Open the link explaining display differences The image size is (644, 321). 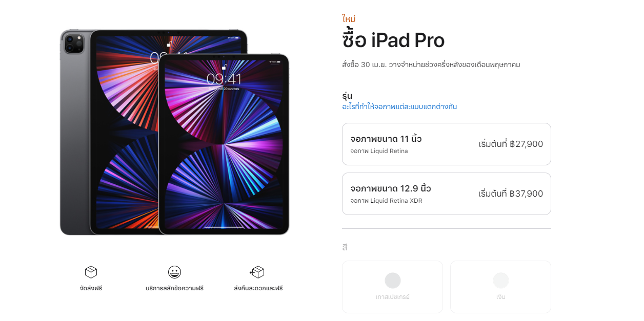tap(399, 106)
